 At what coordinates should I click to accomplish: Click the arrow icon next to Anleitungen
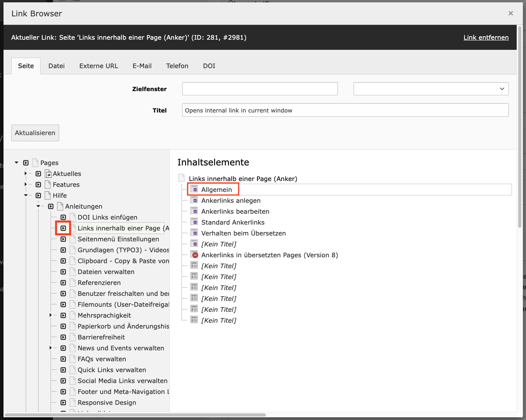click(51, 206)
